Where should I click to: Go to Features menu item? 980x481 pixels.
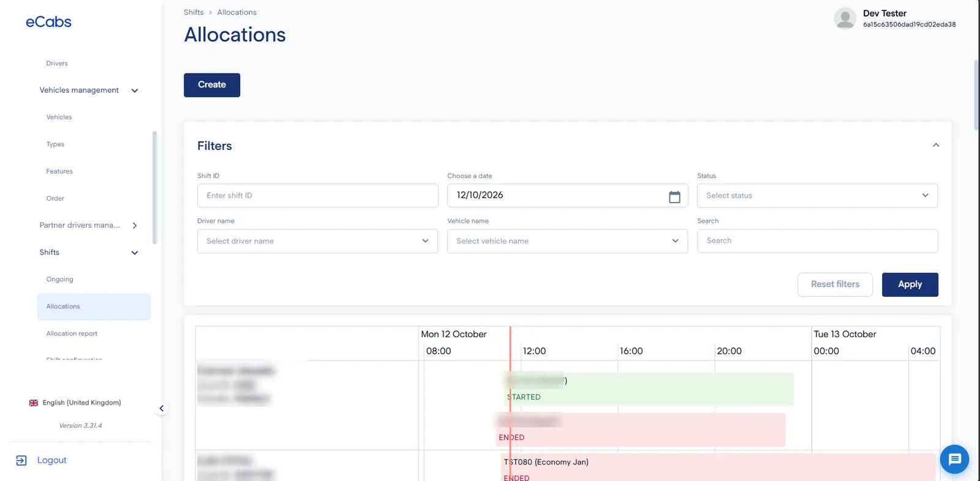59,171
